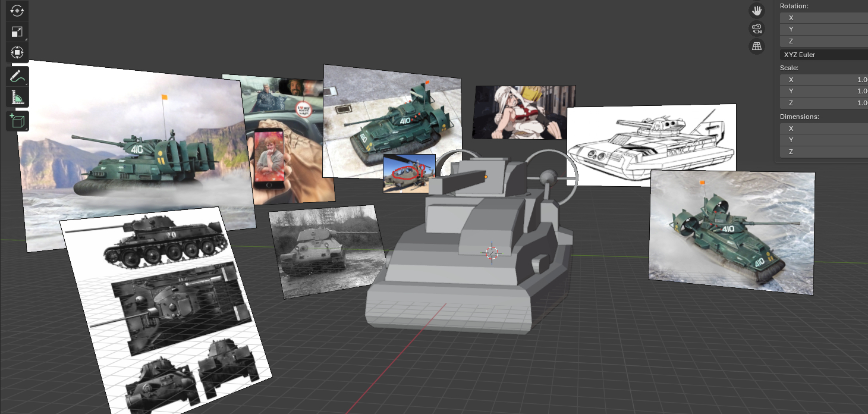This screenshot has width=868, height=414.
Task: Switch perspective/orthographic with grid icon
Action: [757, 46]
